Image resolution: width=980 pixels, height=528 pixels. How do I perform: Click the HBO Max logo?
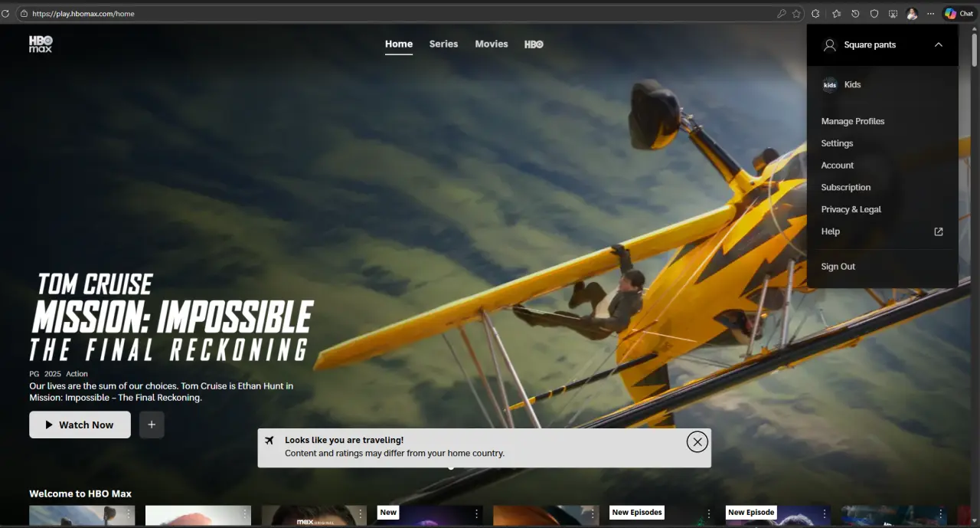tap(41, 44)
